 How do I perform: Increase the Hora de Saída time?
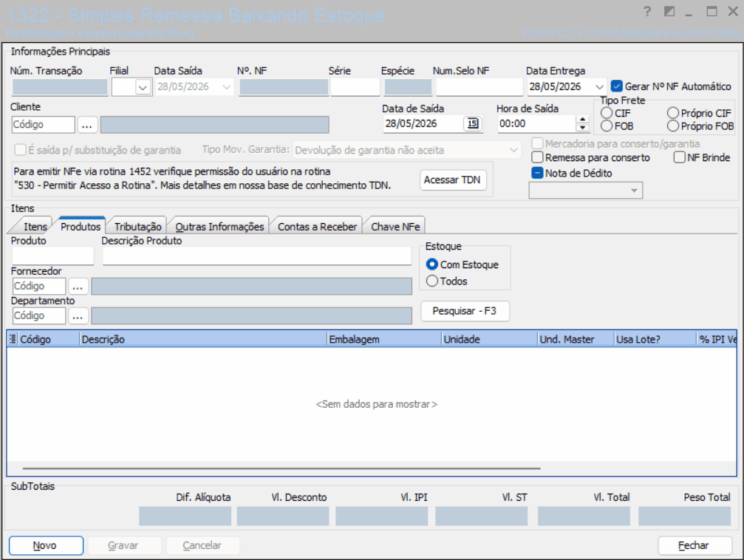[582, 120]
